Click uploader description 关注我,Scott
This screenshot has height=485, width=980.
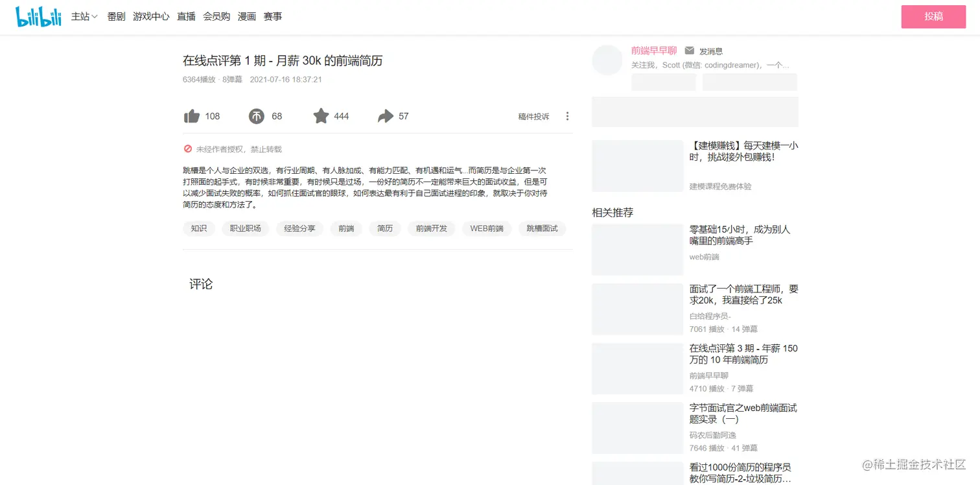(710, 65)
